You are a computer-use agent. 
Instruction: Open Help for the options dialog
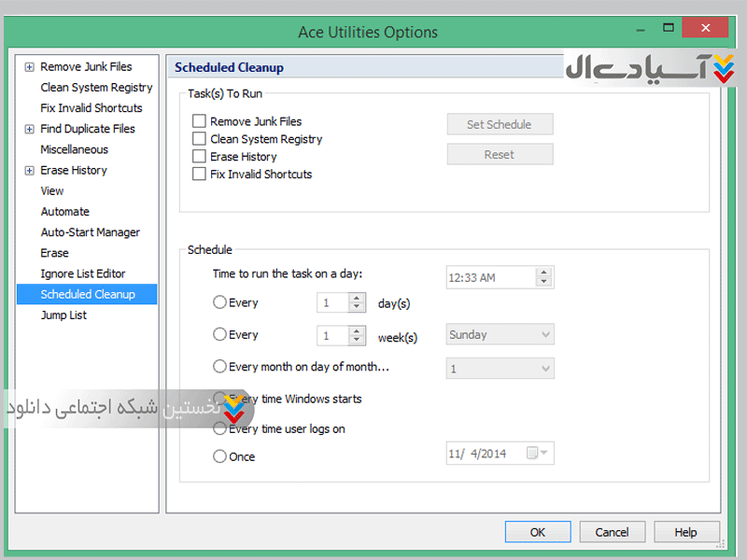(685, 532)
